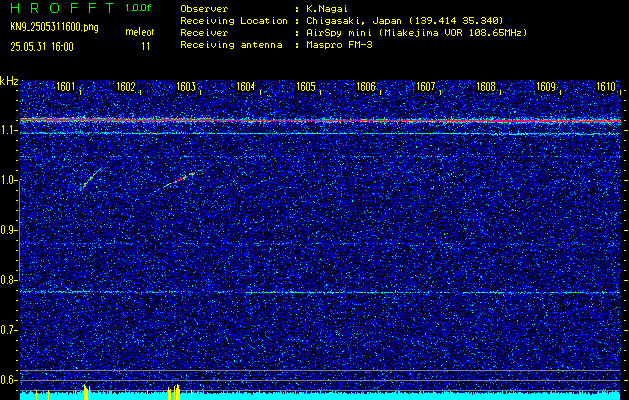Click the Maspro FM-3 antenna text

click(x=339, y=45)
